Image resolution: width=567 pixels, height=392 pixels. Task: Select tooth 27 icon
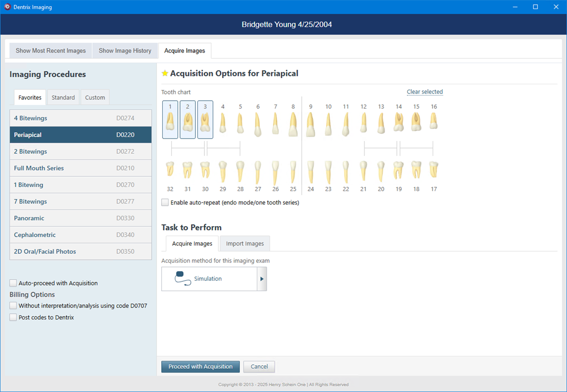pos(258,173)
